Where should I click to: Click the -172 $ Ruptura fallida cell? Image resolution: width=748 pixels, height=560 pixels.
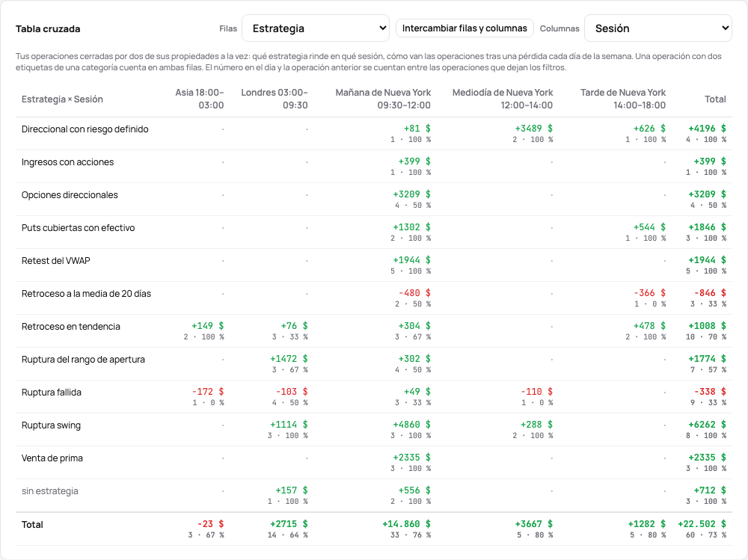[x=208, y=392]
